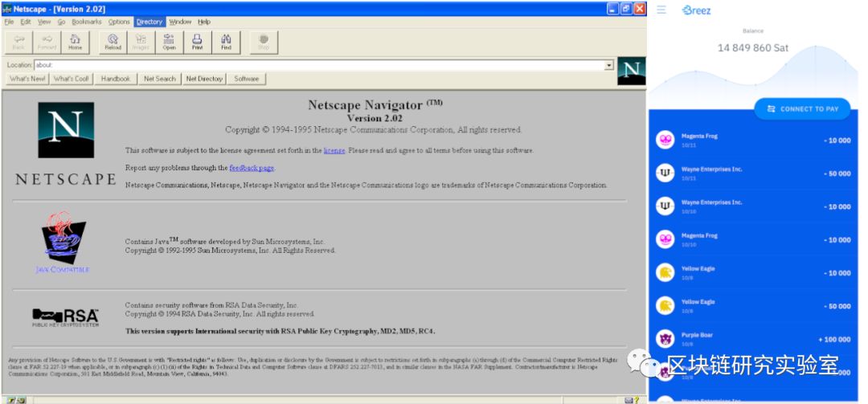The image size is (868, 404).
Task: Click the security key icon in status bar
Action: click(13, 400)
